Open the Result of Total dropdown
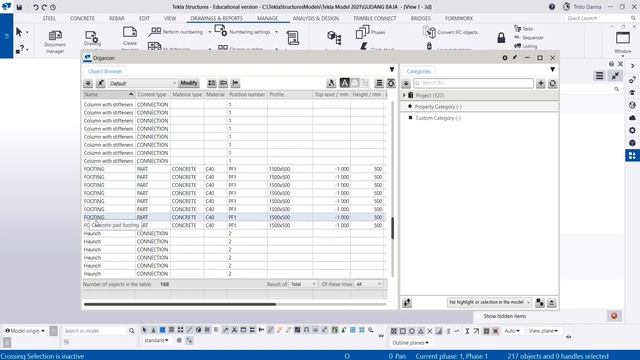640x360 pixels. tap(303, 284)
